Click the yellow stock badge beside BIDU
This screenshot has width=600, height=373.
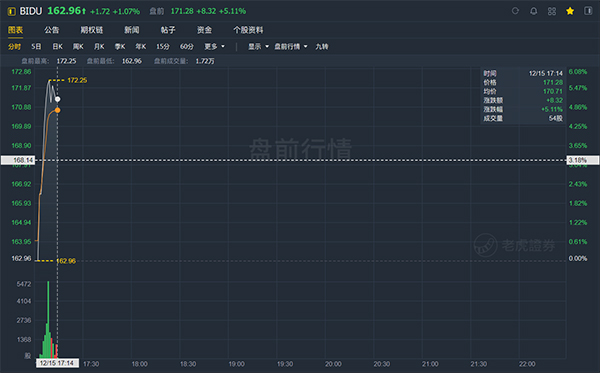[x=11, y=11]
